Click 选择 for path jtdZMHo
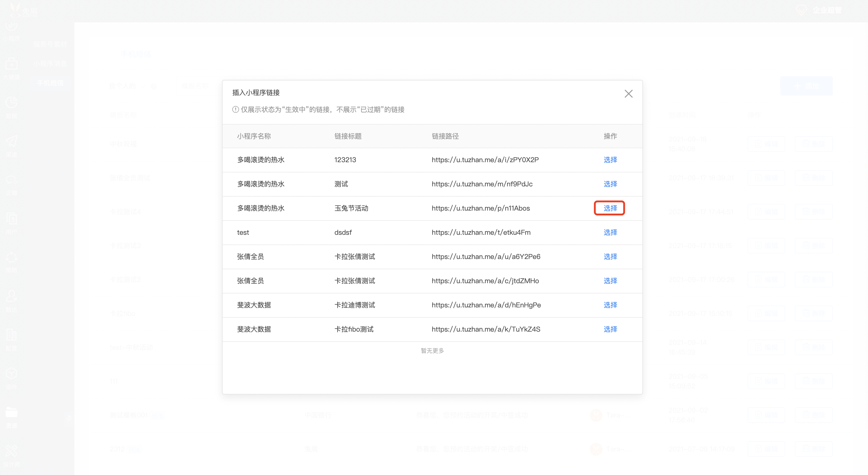The width and height of the screenshot is (868, 475). (610, 281)
